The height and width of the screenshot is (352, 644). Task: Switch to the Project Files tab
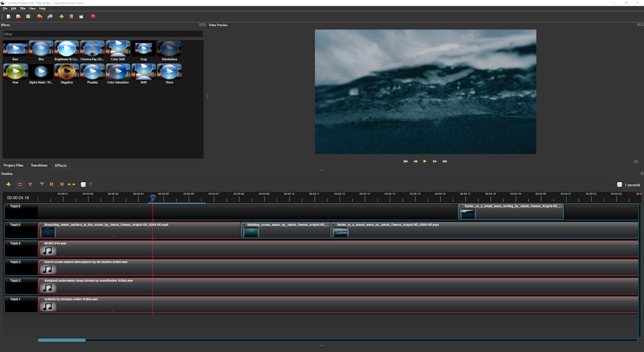click(13, 165)
